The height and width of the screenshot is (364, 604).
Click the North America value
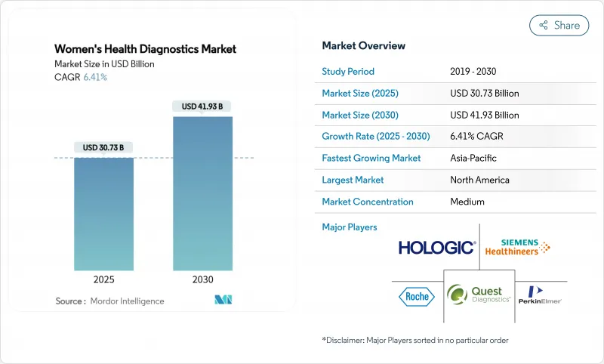479,180
